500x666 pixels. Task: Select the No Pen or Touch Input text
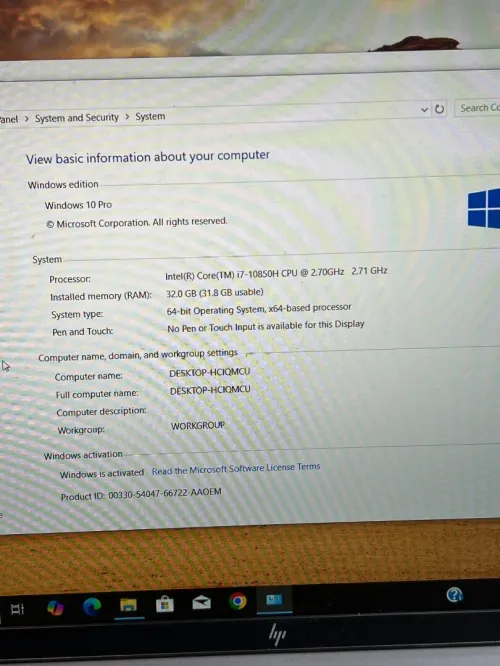pyautogui.click(x=266, y=326)
